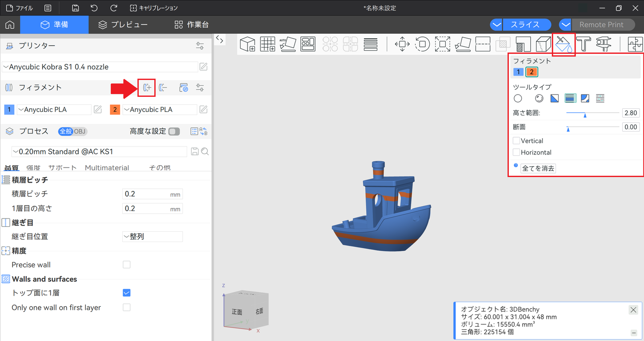Open the 0.20mm Standard process dropdown

(x=99, y=151)
